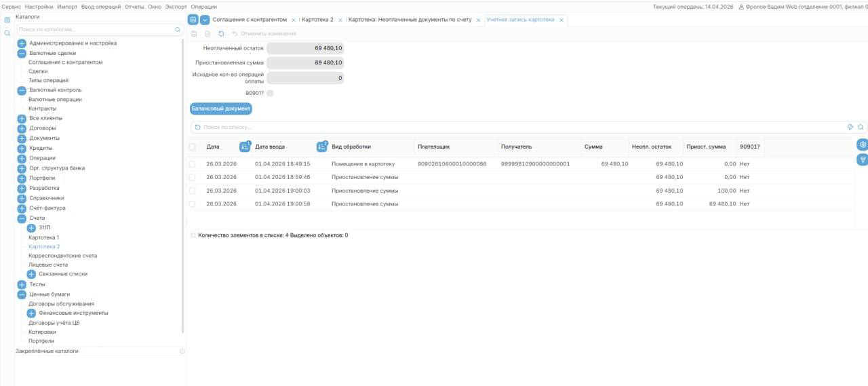
Task: Expand the Администрирование и настройка catalog
Action: pos(22,43)
